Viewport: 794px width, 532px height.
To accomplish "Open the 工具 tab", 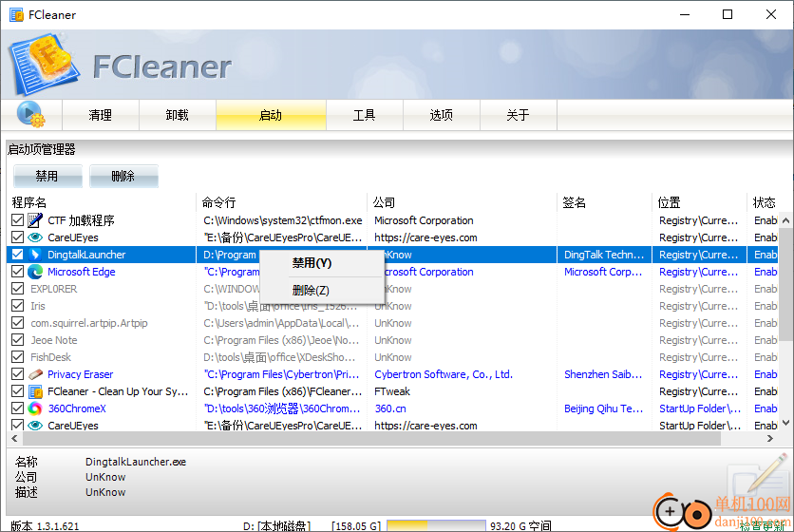I will [365, 115].
